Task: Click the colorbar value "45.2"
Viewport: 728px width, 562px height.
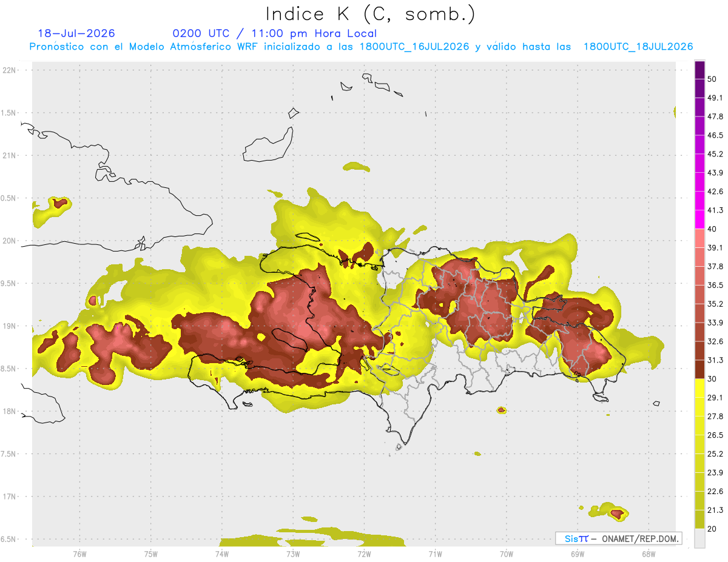Action: pyautogui.click(x=715, y=154)
